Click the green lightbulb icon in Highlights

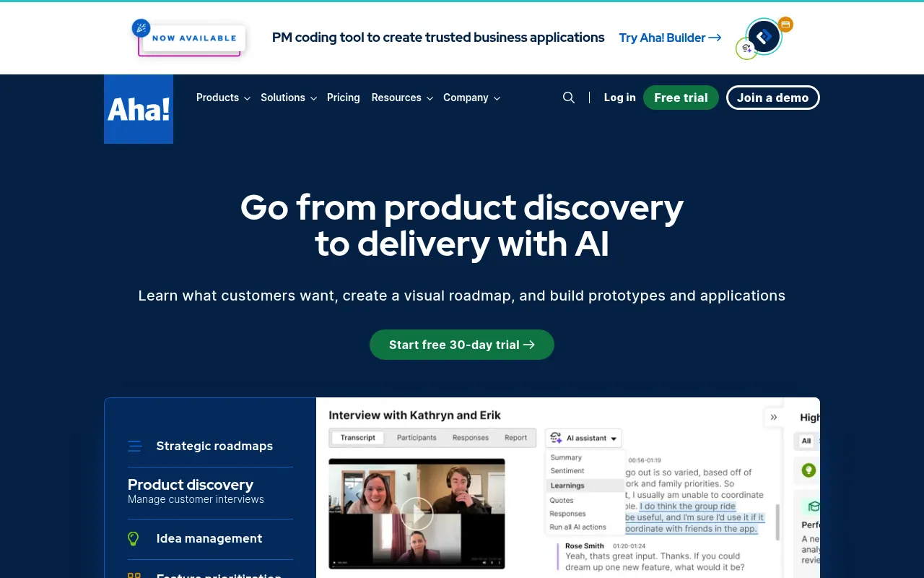(x=808, y=470)
